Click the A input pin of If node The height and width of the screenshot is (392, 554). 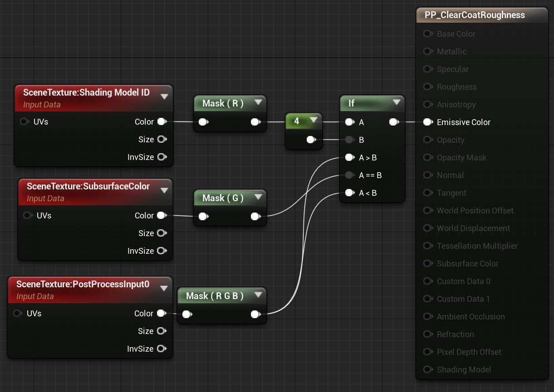click(x=349, y=122)
